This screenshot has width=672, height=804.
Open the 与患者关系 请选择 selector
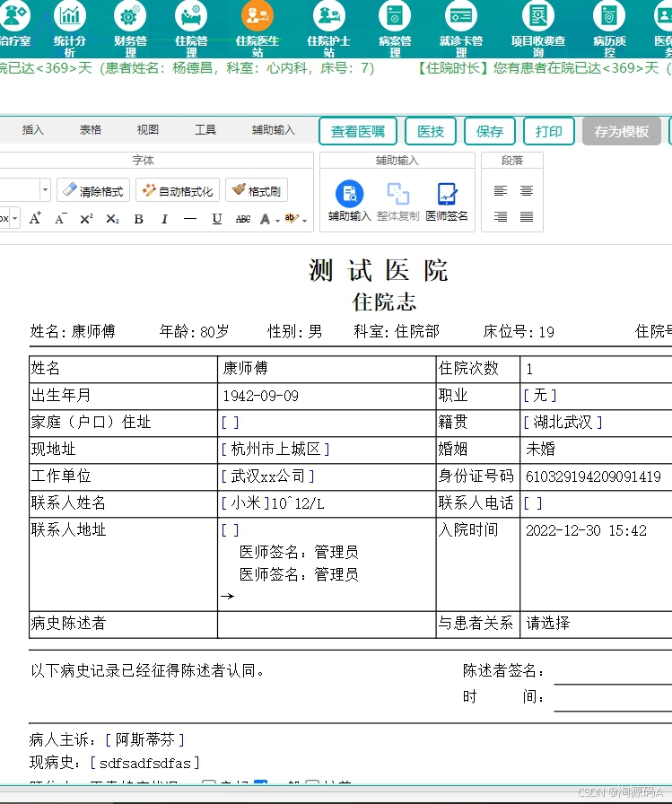(x=548, y=623)
